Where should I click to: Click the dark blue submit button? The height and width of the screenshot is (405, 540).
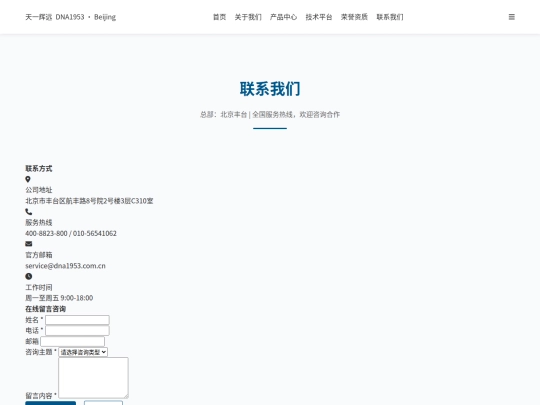point(51,403)
